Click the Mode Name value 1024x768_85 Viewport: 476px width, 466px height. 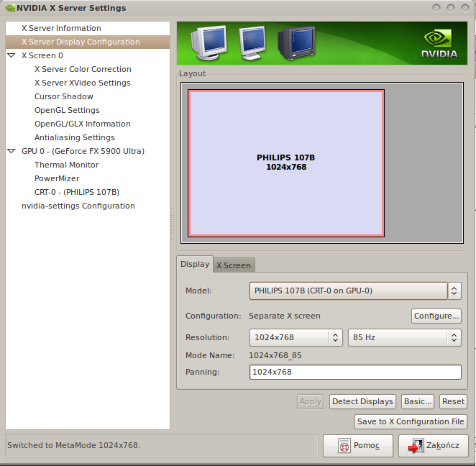(275, 355)
